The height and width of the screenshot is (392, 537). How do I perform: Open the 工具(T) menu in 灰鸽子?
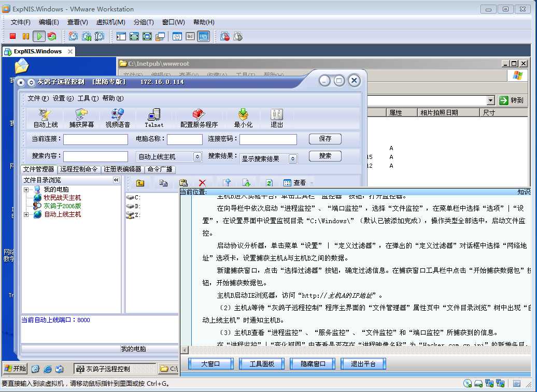[88, 98]
